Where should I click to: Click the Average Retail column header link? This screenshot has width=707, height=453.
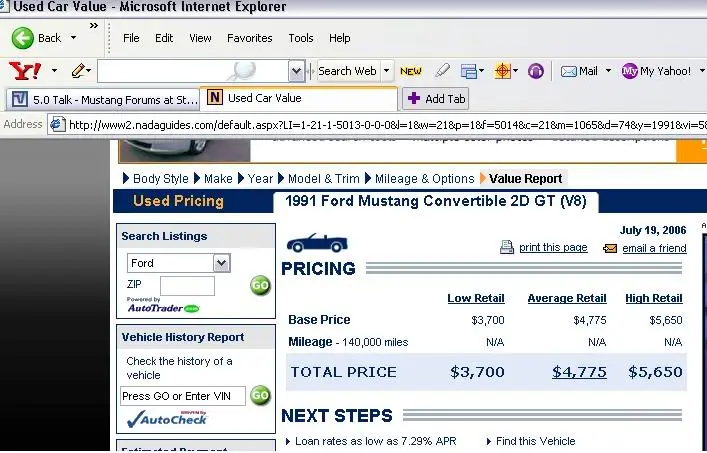pyautogui.click(x=567, y=298)
